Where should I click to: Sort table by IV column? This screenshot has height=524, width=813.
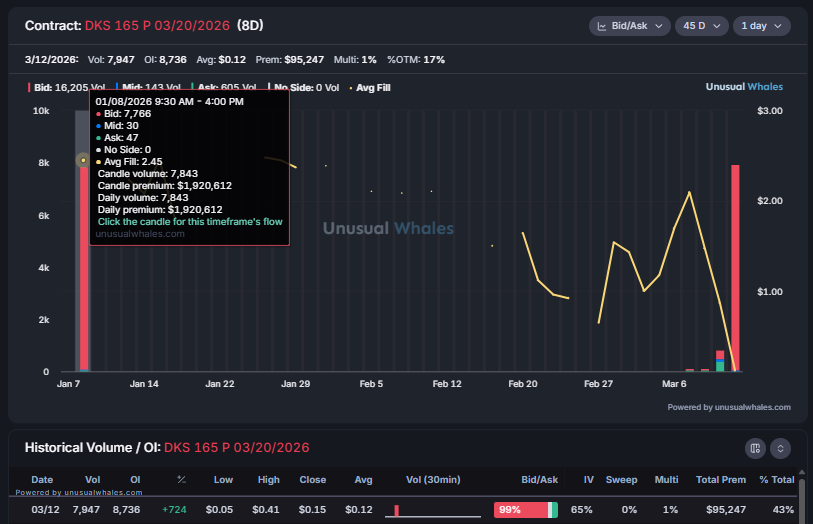pos(588,479)
